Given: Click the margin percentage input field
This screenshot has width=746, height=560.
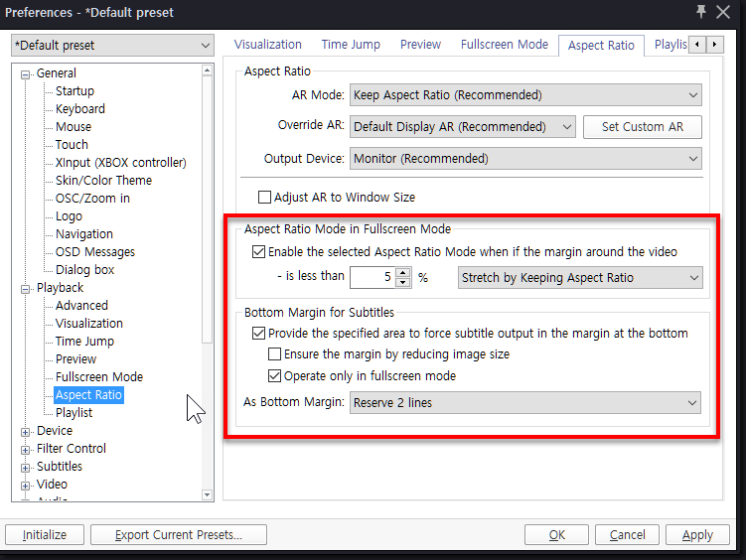Looking at the screenshot, I should pos(373,278).
